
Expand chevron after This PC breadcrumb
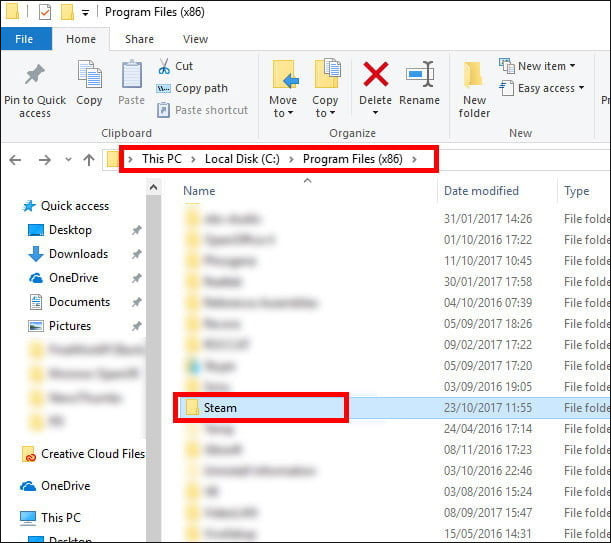pos(193,159)
